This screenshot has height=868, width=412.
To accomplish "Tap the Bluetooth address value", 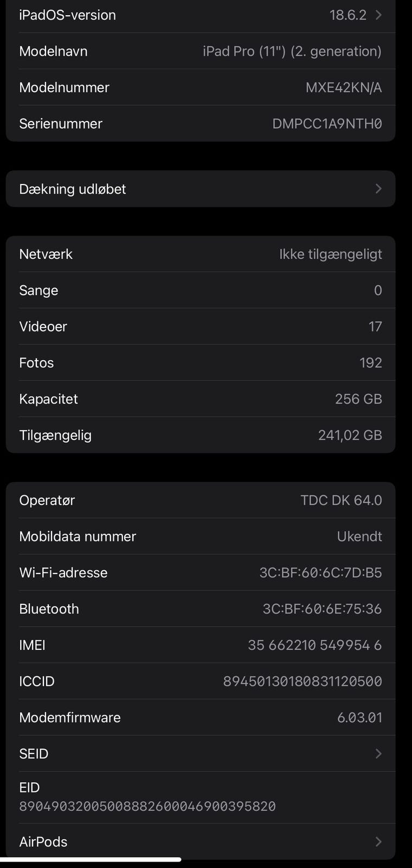I will click(x=322, y=609).
